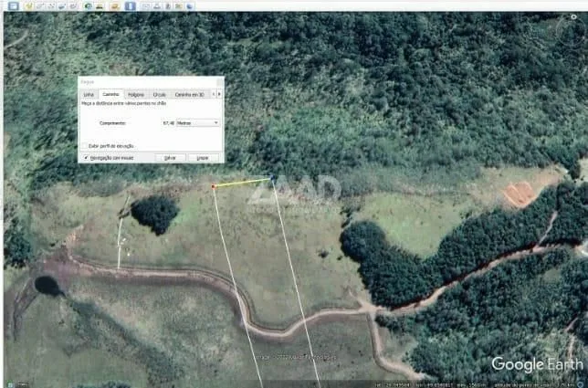
Task: Open the Metros units dropdown
Action: [x=198, y=122]
